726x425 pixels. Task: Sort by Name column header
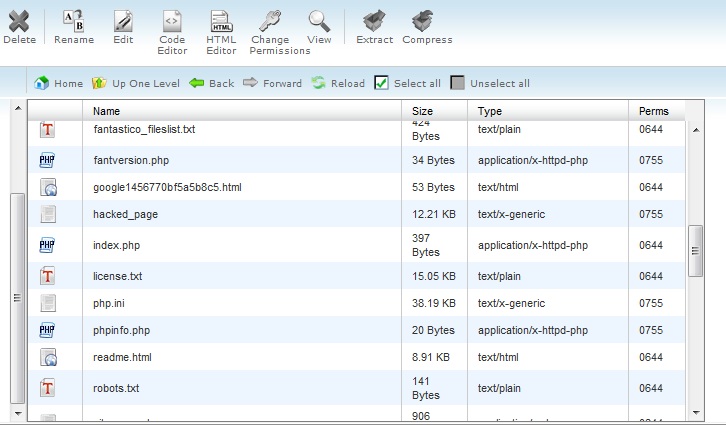point(106,111)
